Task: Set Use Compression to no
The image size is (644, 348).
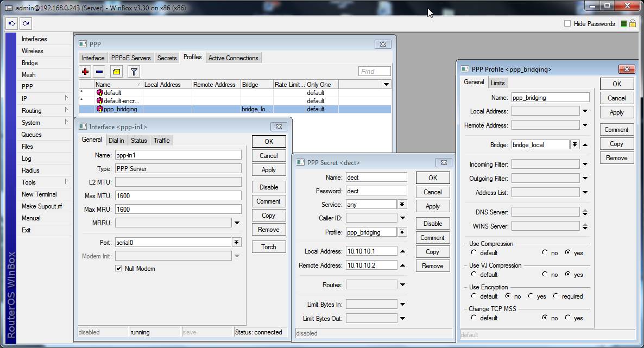Action: point(545,252)
